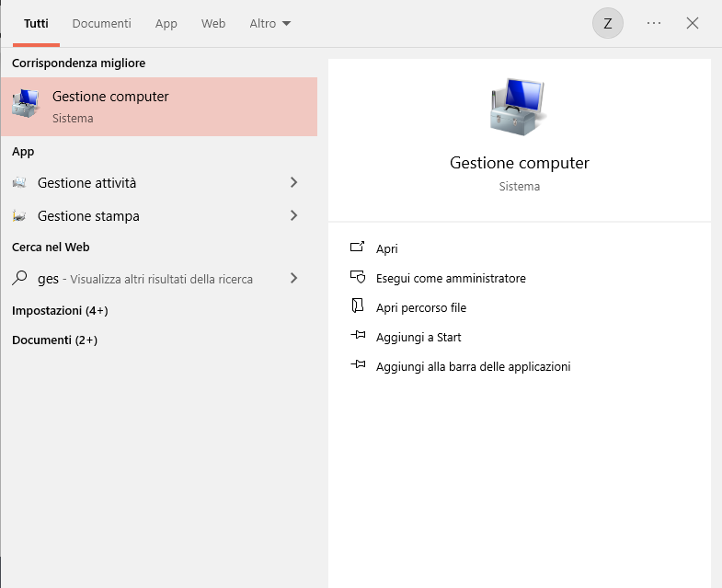Expand Gestione stampa options arrow
This screenshot has width=722, height=588.
pos(293,216)
